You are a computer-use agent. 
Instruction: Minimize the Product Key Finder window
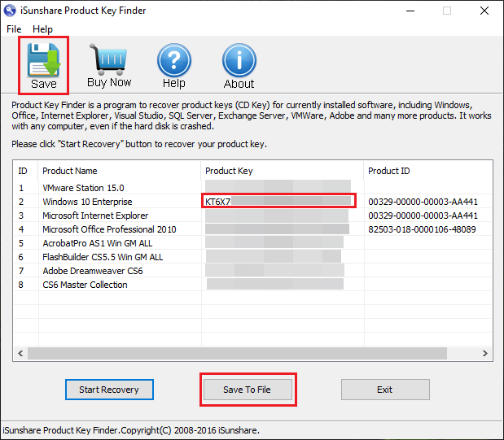click(410, 11)
